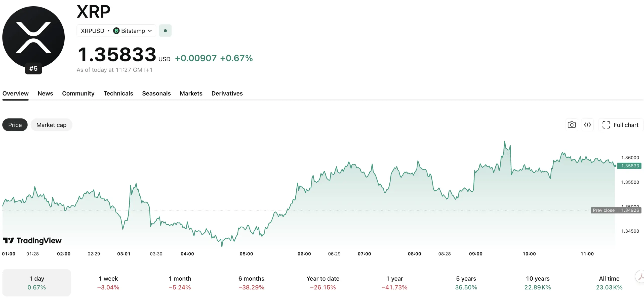Screen dimensions: 644x298
Task: Click the Bitstamp exchange logo icon
Action: pos(116,31)
